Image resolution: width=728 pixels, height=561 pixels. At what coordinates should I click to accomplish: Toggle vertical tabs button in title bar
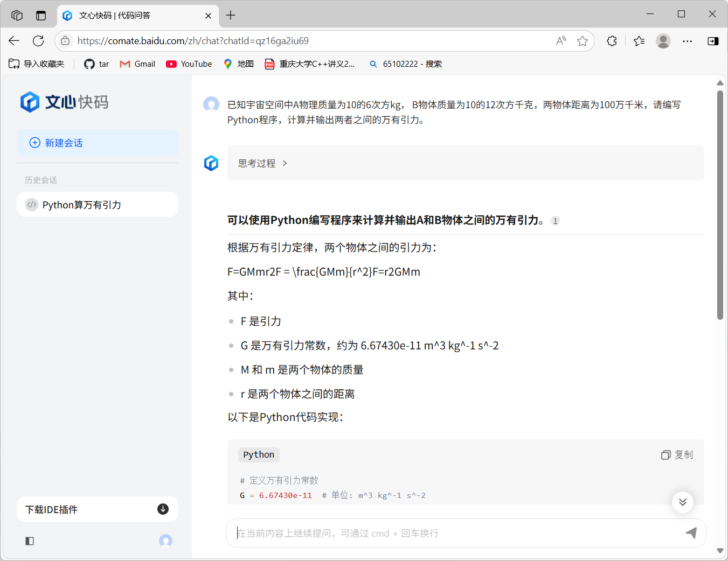coord(41,16)
